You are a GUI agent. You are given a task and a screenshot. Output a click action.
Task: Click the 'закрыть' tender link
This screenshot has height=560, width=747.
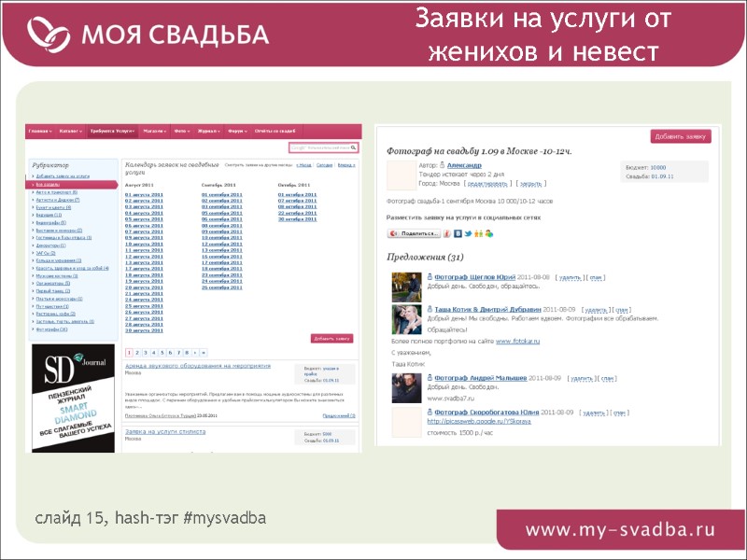[530, 183]
